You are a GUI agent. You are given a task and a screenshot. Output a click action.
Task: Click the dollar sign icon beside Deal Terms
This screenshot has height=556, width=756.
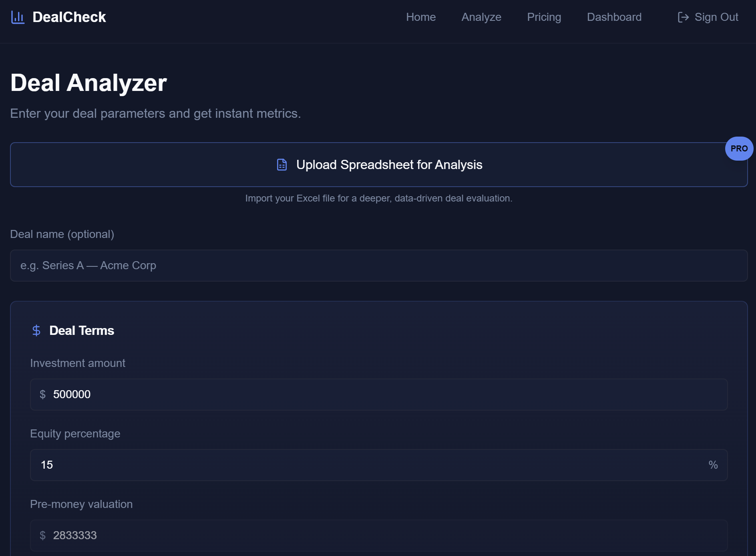point(36,330)
